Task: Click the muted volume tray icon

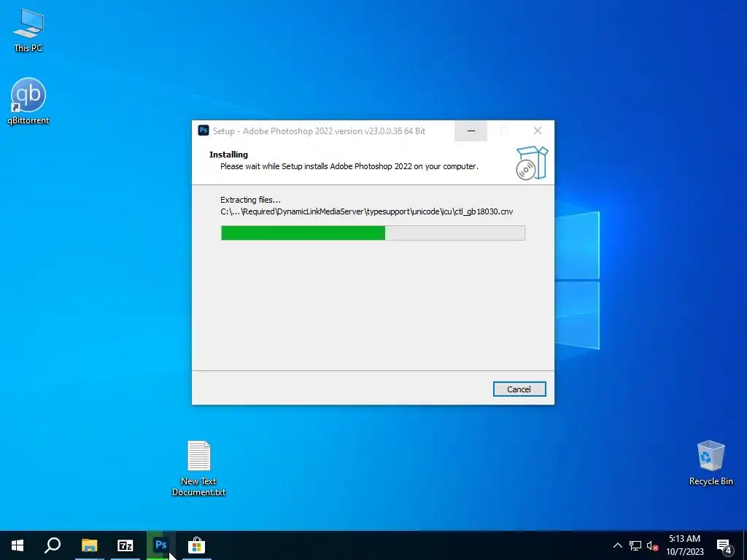Action: [652, 545]
